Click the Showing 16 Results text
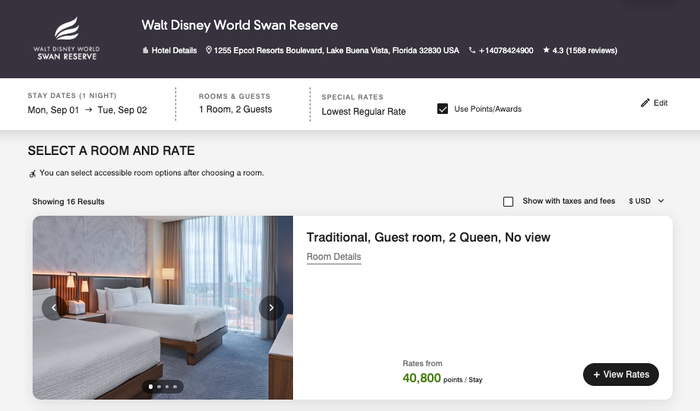 tap(68, 202)
